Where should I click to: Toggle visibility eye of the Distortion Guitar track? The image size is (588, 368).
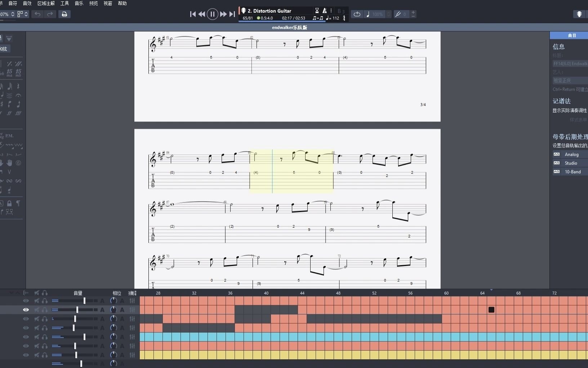(26, 310)
